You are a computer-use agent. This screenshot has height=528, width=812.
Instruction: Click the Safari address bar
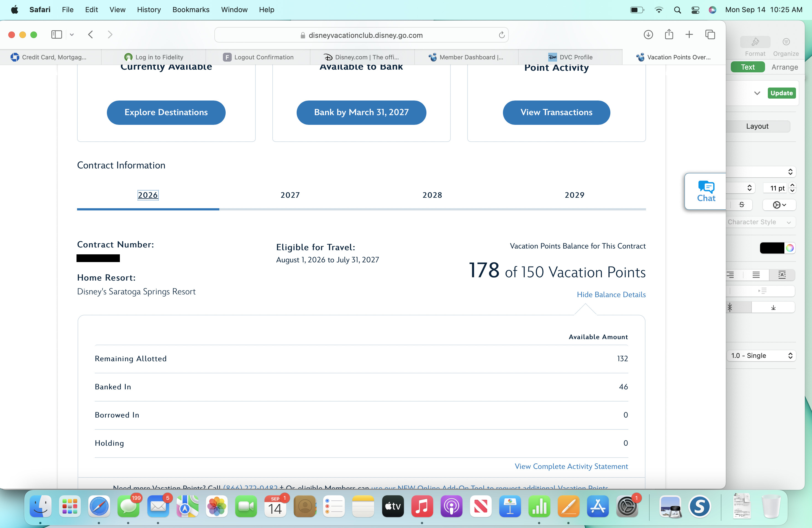click(361, 35)
